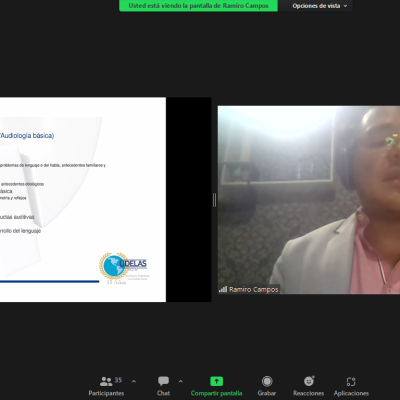Expand the caret next to Participantes
Screen dimensions: 400x400
pyautogui.click(x=134, y=381)
